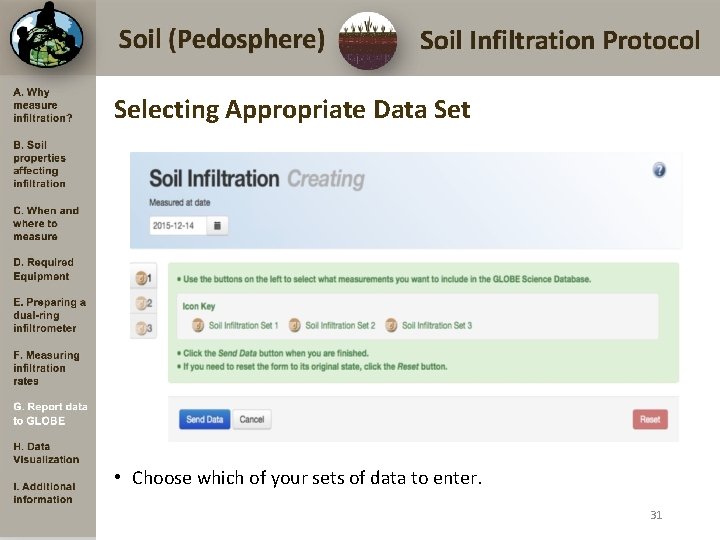Screen dimensions: 720x540
Task: Toggle data set 3 button on the left
Action: (x=144, y=328)
